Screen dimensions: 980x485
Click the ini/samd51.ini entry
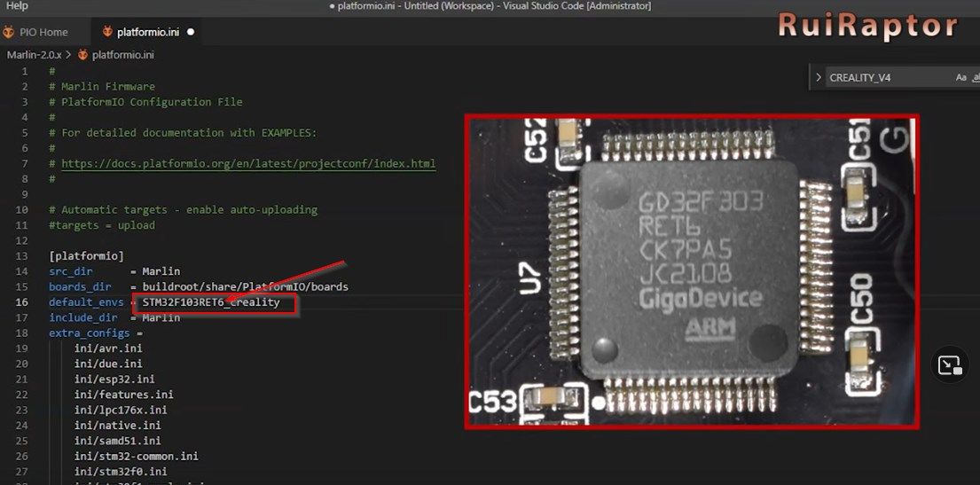click(117, 442)
